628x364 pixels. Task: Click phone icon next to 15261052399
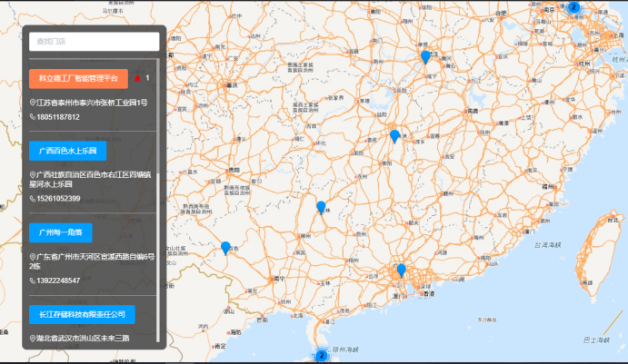tap(33, 199)
